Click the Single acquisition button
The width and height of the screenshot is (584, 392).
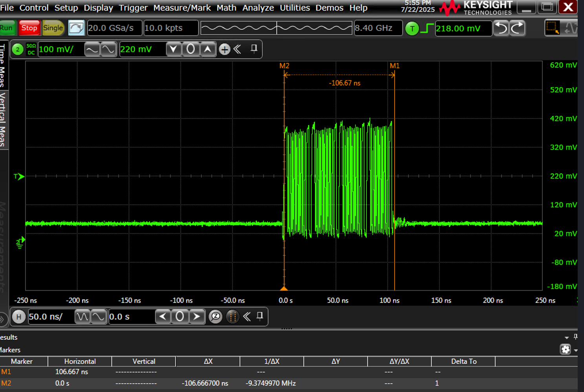(53, 28)
